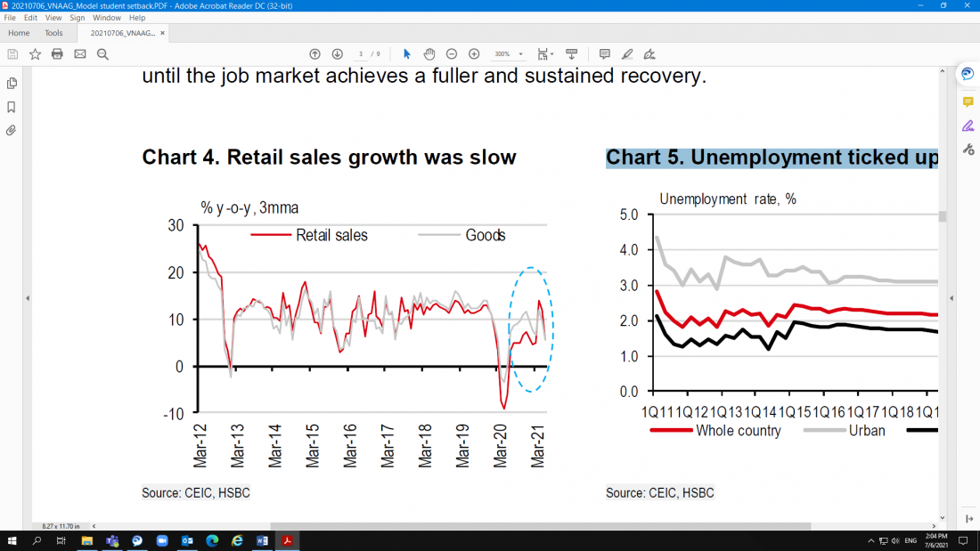Image resolution: width=980 pixels, height=551 pixels.
Task: Show hidden system tray icons
Action: tap(870, 540)
